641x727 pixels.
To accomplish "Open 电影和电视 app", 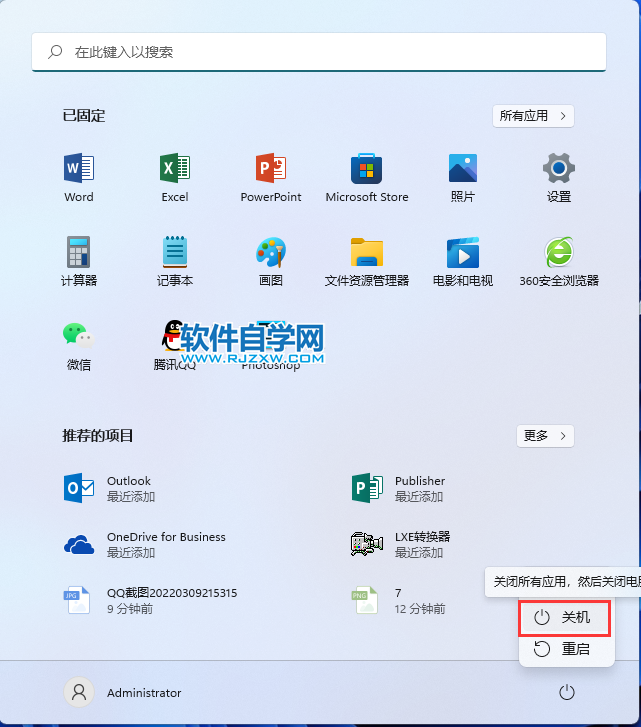I will [463, 261].
